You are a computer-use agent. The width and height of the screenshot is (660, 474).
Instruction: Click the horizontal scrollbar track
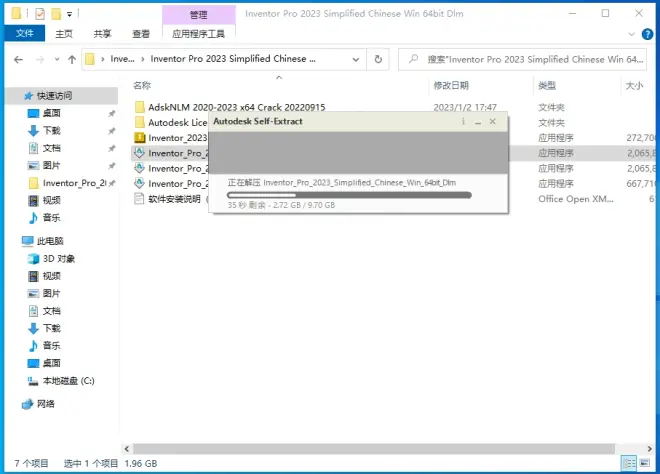pos(373,449)
